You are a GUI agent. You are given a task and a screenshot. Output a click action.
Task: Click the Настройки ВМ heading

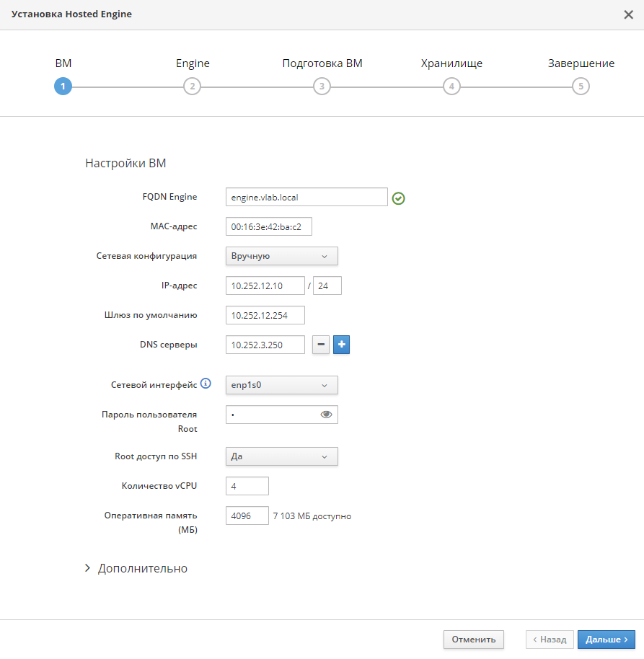125,163
